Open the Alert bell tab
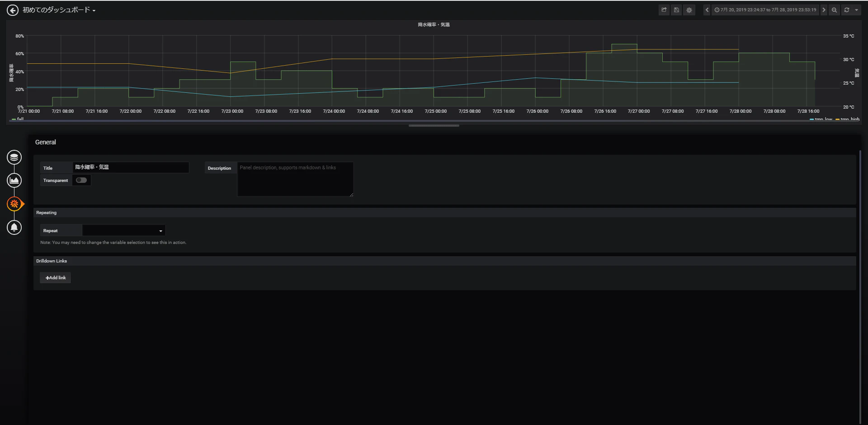Viewport: 868px width, 425px height. pos(14,227)
